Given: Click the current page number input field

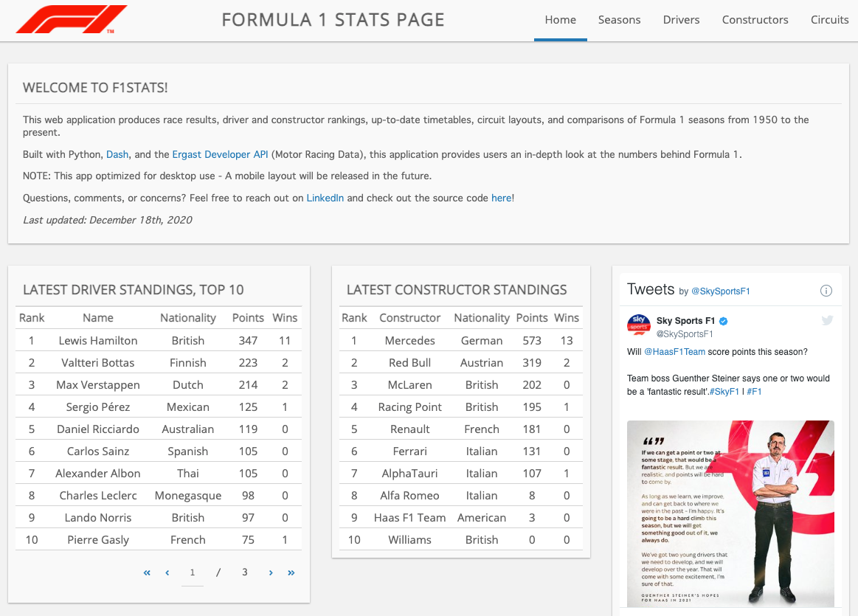Looking at the screenshot, I should coord(192,572).
